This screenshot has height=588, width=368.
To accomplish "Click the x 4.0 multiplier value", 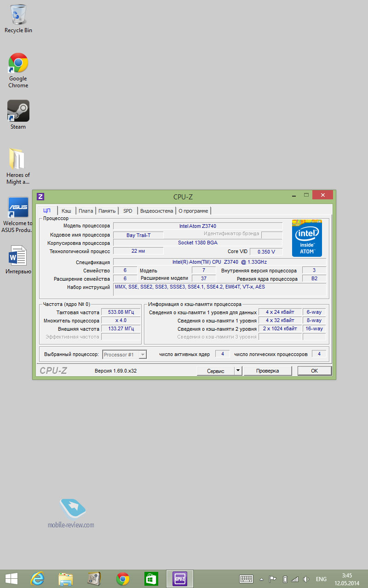I will click(x=121, y=321).
